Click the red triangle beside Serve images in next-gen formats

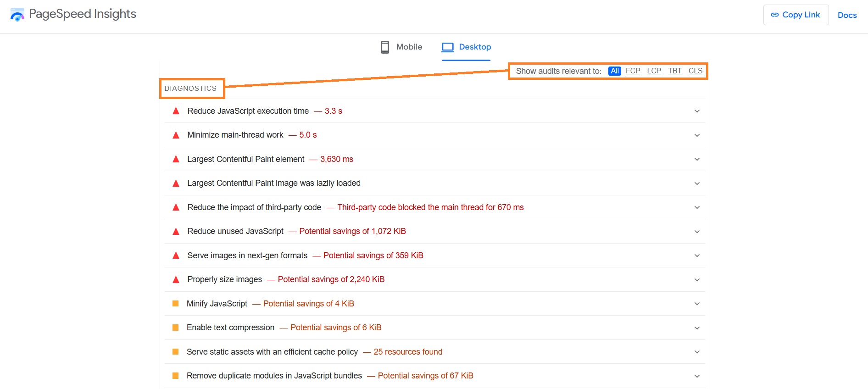coord(176,256)
